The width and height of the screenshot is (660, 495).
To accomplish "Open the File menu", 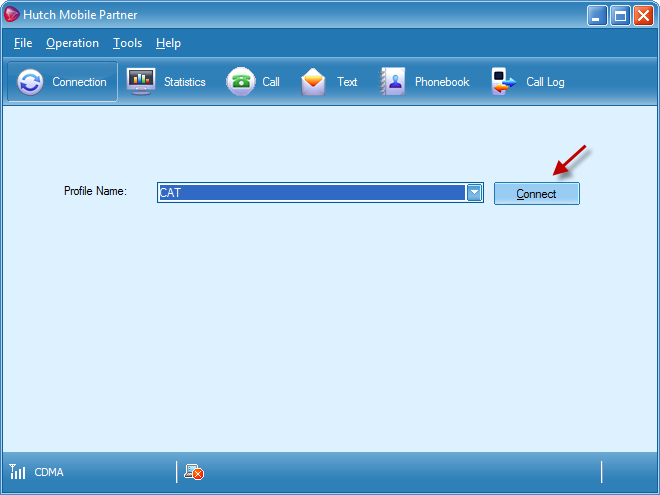I will pos(23,43).
